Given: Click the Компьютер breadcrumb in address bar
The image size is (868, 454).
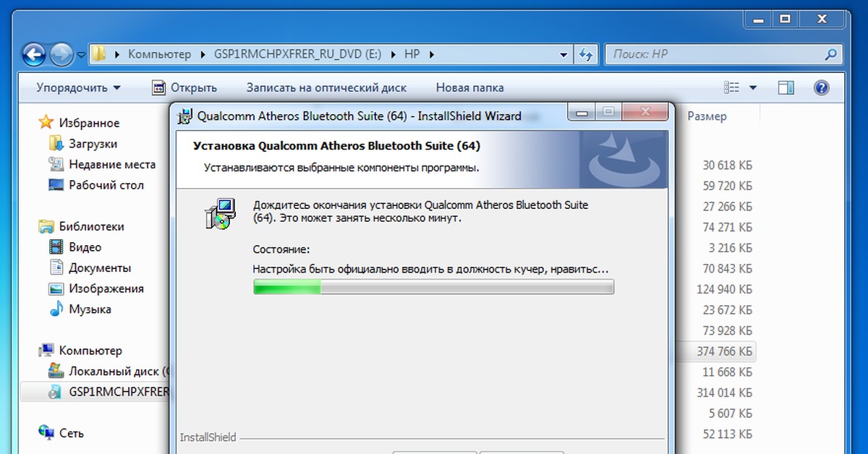Looking at the screenshot, I should [159, 54].
